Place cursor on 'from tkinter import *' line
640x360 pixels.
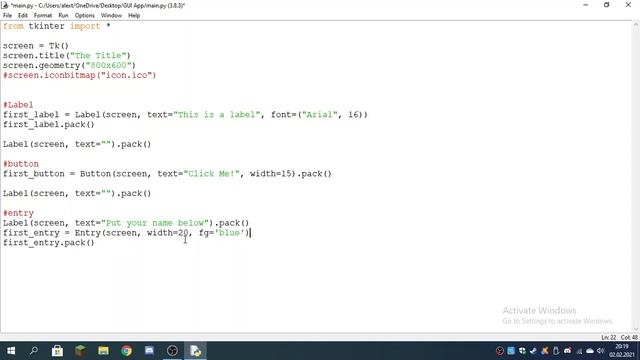tap(57, 26)
